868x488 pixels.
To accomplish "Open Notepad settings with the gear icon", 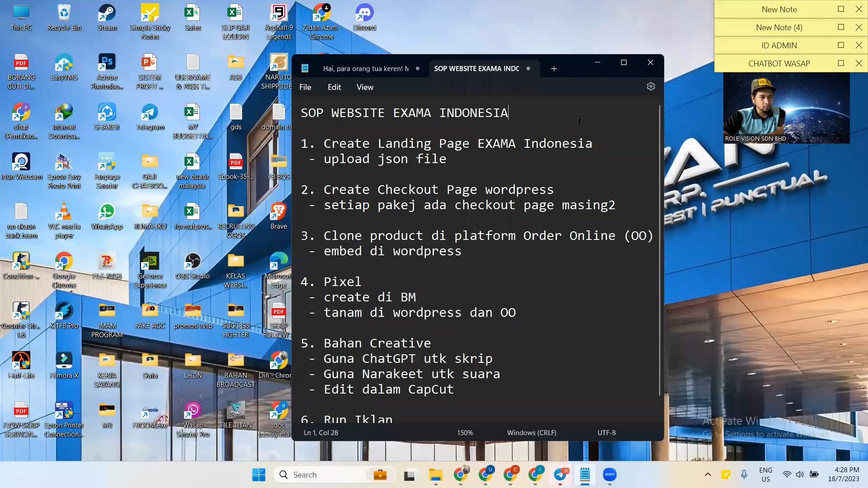I will 651,86.
